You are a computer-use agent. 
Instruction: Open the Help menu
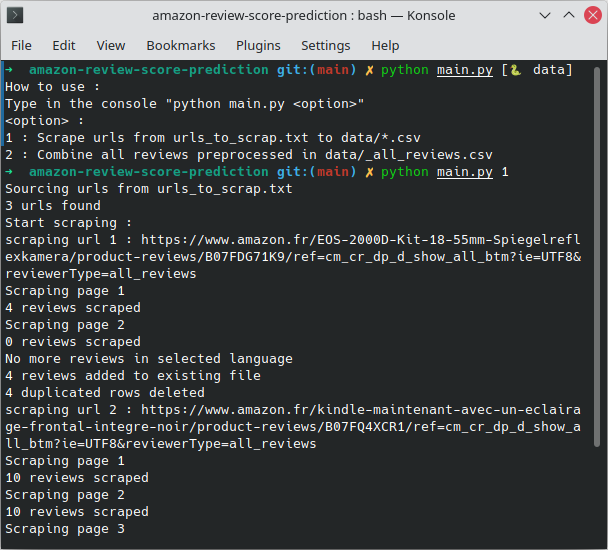(x=385, y=46)
